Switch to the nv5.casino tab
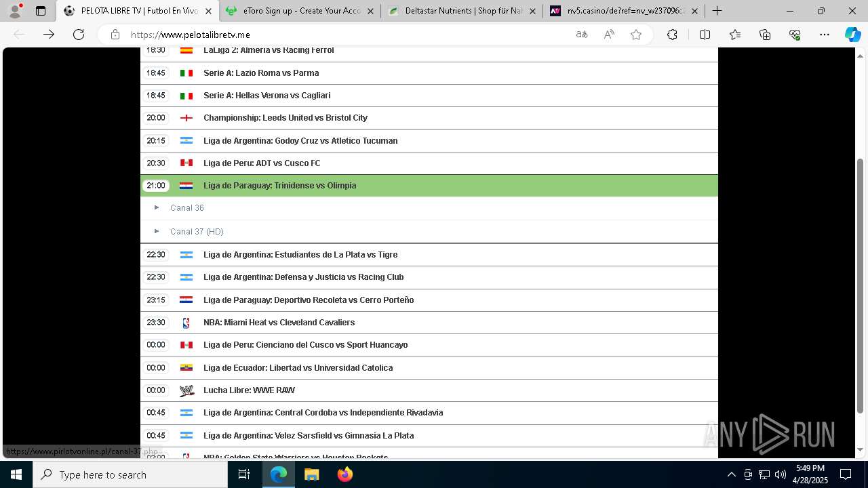This screenshot has width=868, height=488. click(x=623, y=11)
